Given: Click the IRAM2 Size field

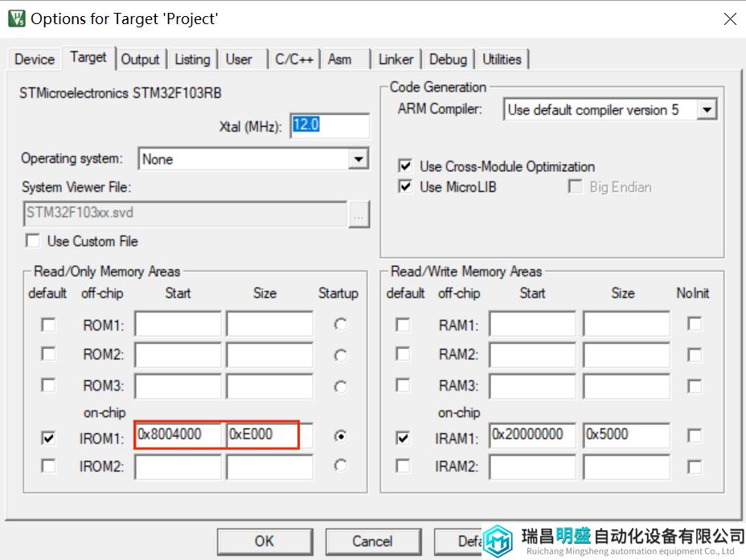Looking at the screenshot, I should (626, 467).
